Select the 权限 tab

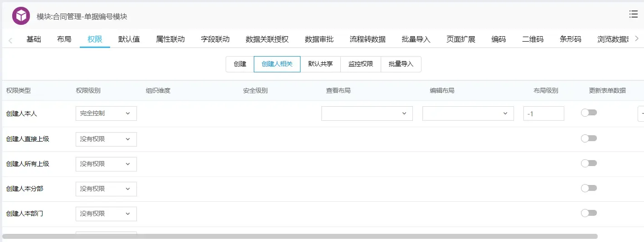(95, 39)
